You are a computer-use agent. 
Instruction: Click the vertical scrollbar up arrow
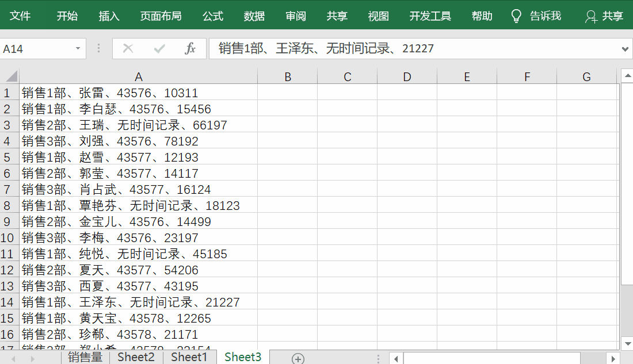click(x=628, y=76)
